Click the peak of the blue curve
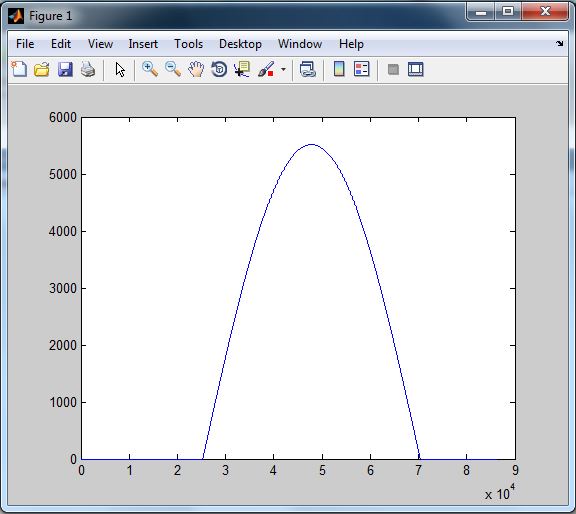 311,144
